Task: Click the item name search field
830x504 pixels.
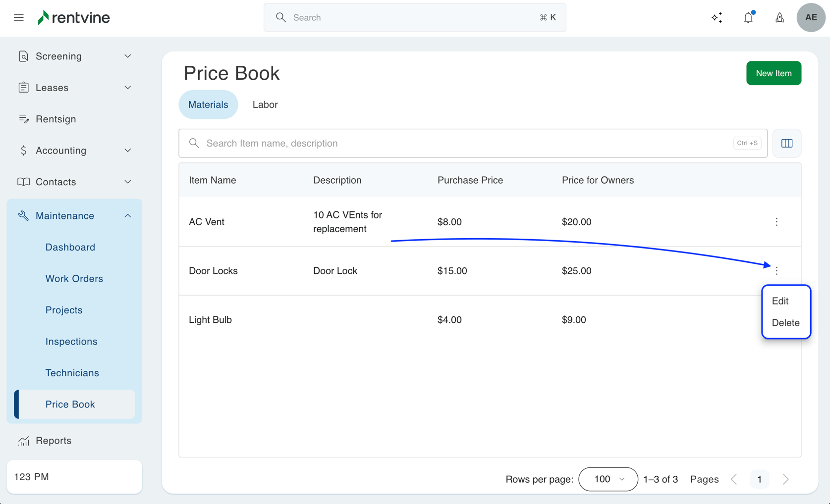Action: [466, 143]
